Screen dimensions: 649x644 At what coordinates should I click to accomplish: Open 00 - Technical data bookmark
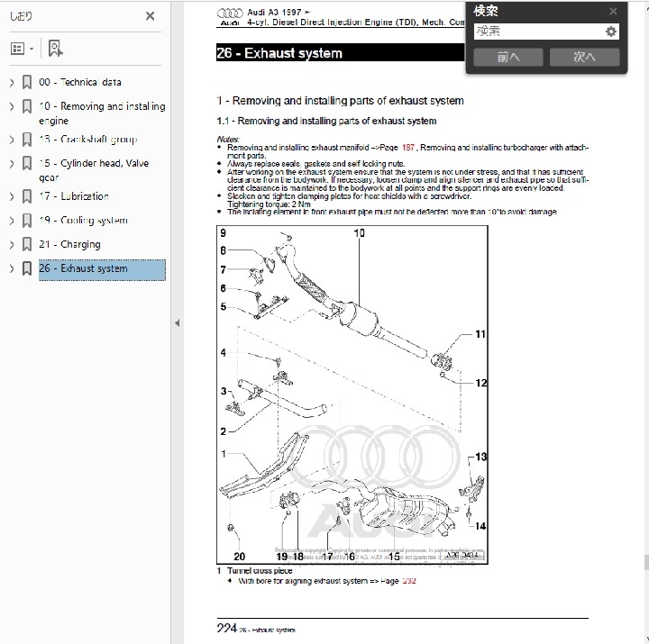(x=80, y=82)
